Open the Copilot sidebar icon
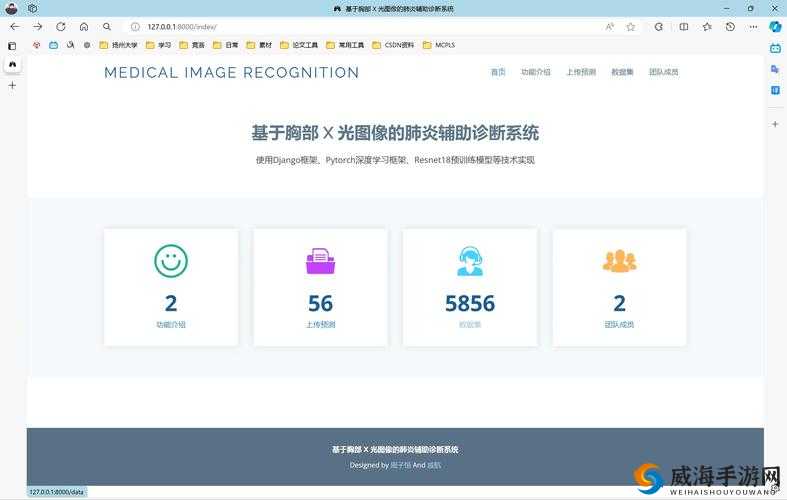The height and width of the screenshot is (500, 787). point(775,27)
